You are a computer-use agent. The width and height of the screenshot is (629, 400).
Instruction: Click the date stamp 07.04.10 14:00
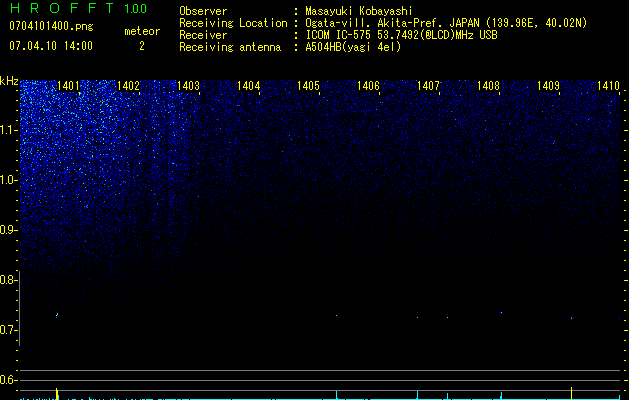(x=51, y=46)
